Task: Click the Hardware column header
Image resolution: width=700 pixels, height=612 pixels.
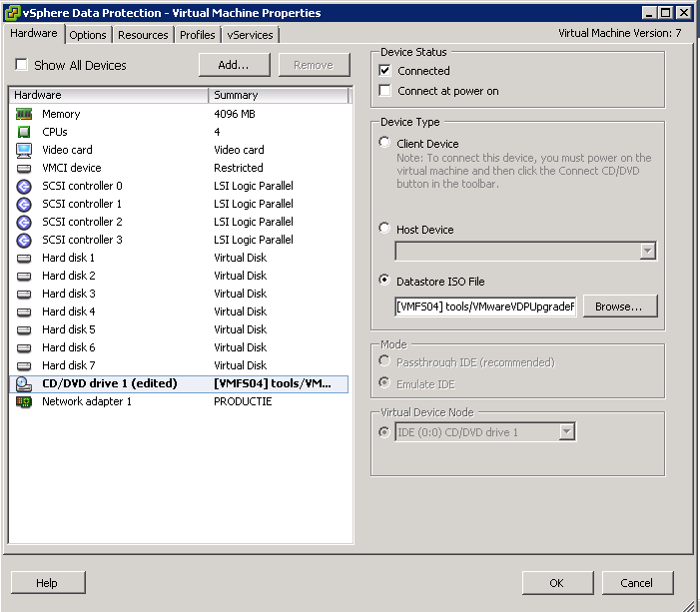Action: [109, 95]
